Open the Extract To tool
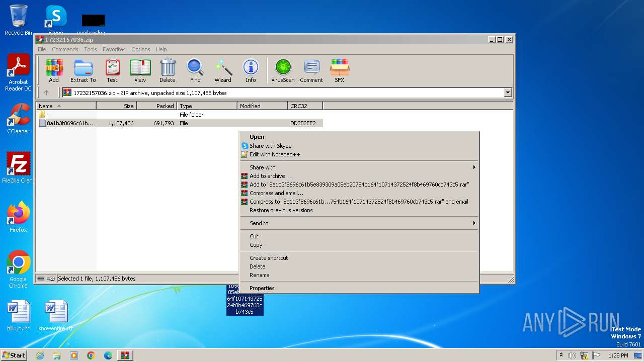644x362 pixels. point(83,70)
